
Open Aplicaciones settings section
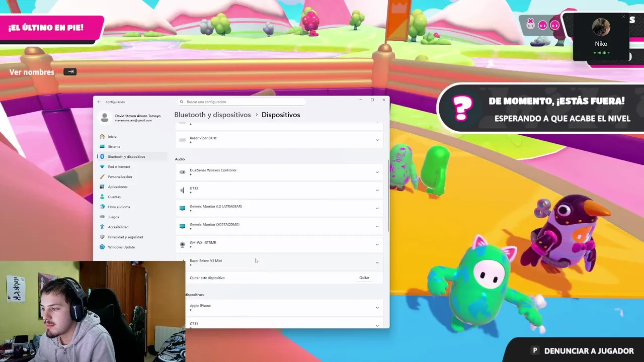coord(132,187)
